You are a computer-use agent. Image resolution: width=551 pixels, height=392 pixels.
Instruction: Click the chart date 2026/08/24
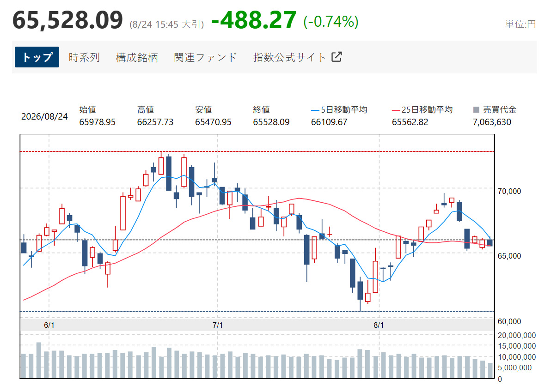[x=44, y=116]
